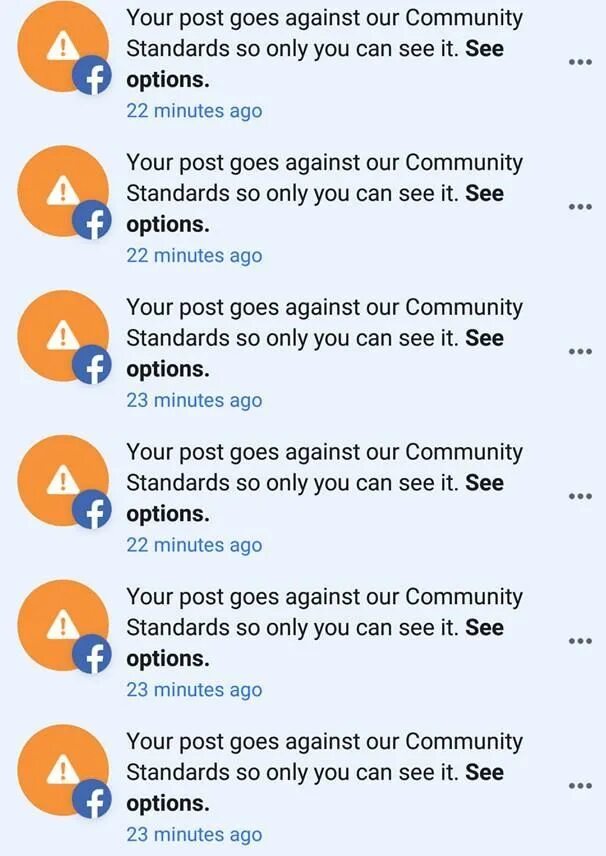The height and width of the screenshot is (856, 606).
Task: Select the third notification's Community Standards message
Action: click(x=324, y=338)
